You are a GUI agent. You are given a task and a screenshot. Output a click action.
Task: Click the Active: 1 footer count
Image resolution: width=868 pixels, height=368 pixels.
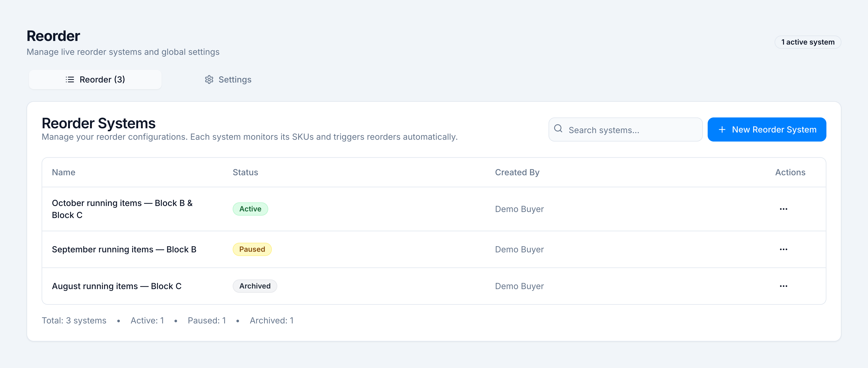[147, 321]
